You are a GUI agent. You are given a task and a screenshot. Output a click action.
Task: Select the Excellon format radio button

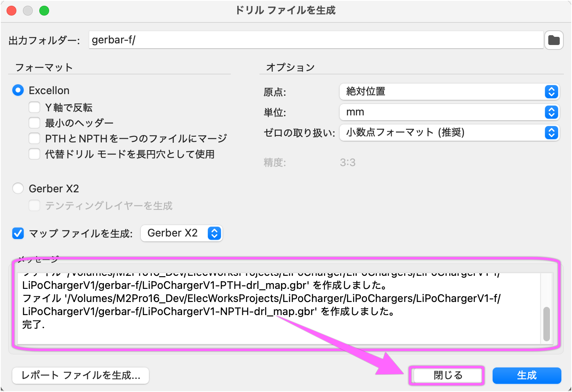18,90
